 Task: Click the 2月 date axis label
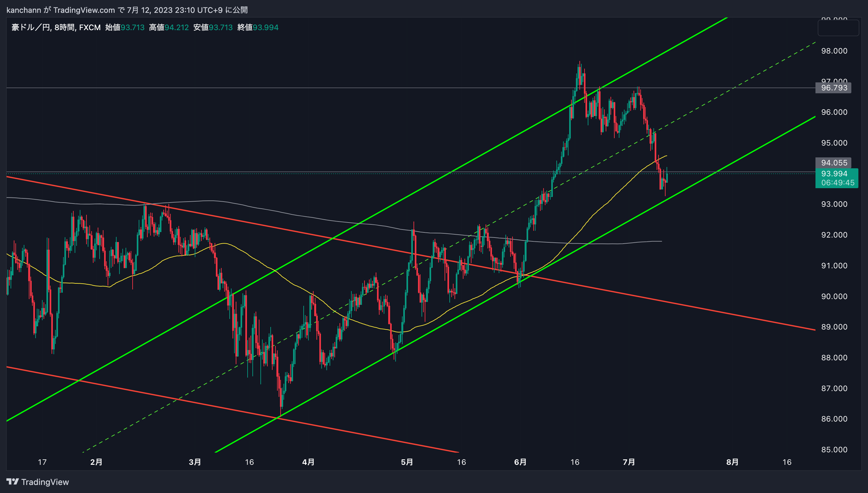[96, 462]
